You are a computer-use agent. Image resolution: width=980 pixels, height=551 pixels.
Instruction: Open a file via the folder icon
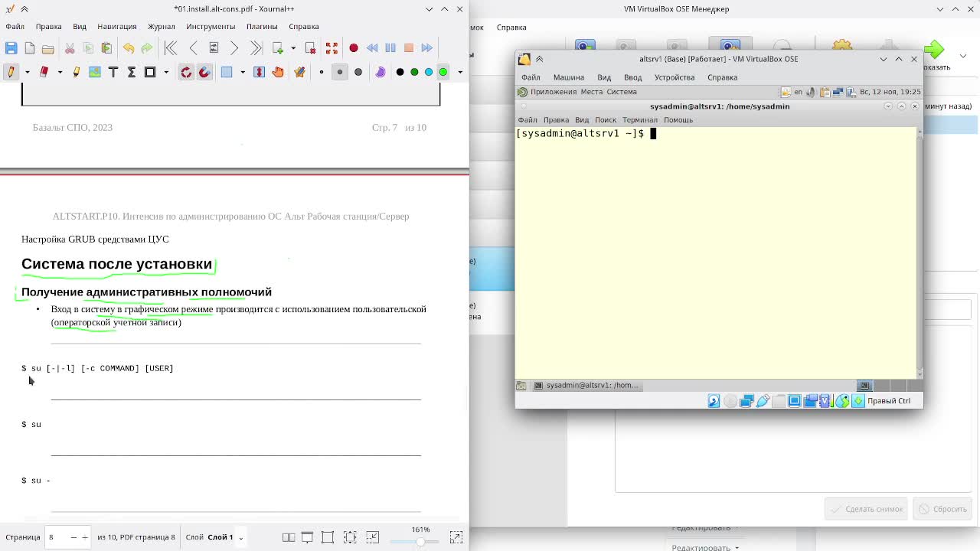click(x=47, y=48)
